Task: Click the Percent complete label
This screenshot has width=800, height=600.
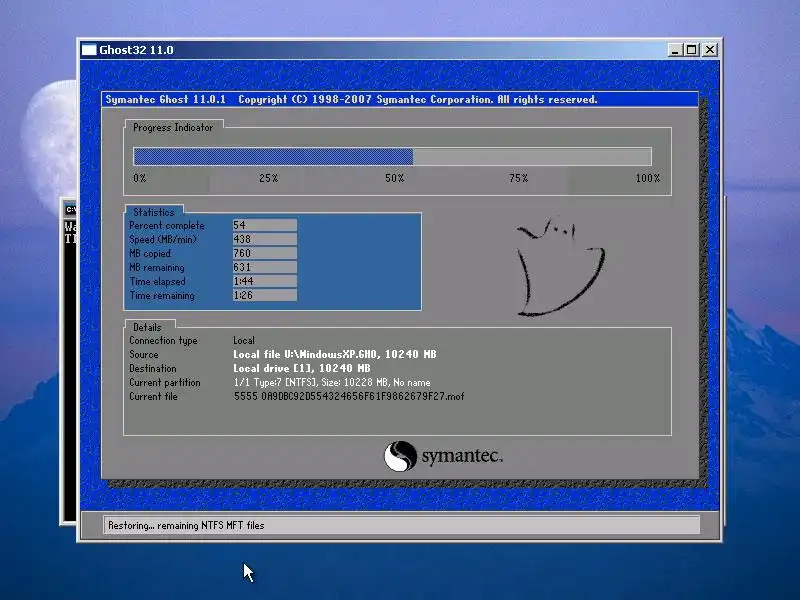Action: click(x=167, y=226)
